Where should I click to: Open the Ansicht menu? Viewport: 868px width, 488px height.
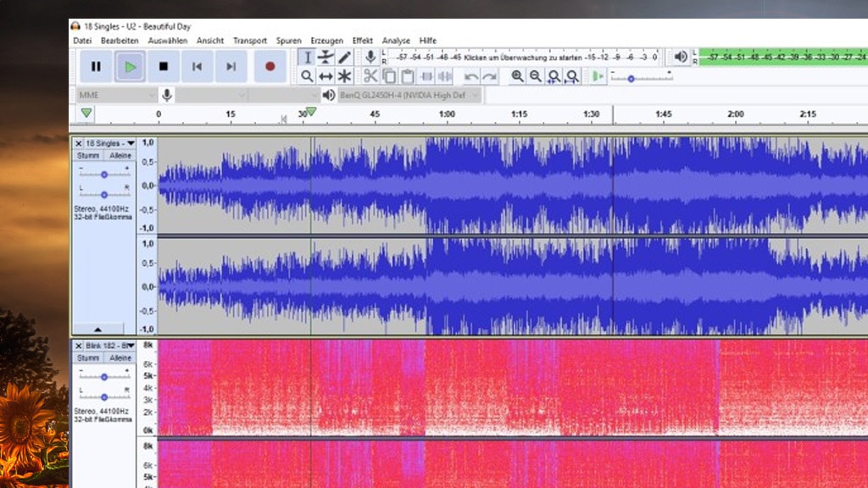tap(210, 41)
